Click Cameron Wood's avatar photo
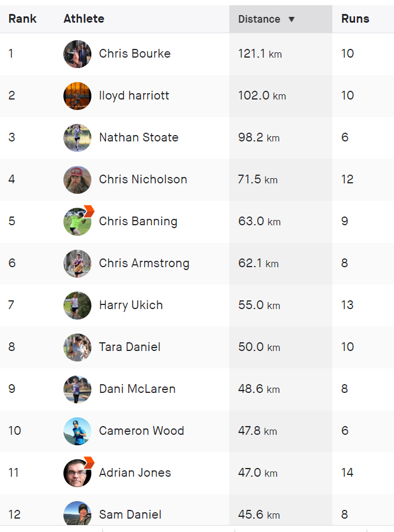 click(x=77, y=431)
